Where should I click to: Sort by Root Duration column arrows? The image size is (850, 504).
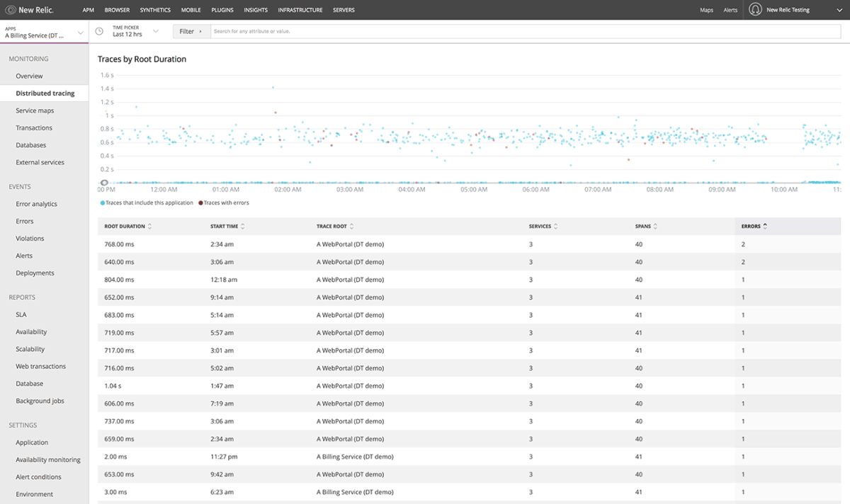point(149,227)
